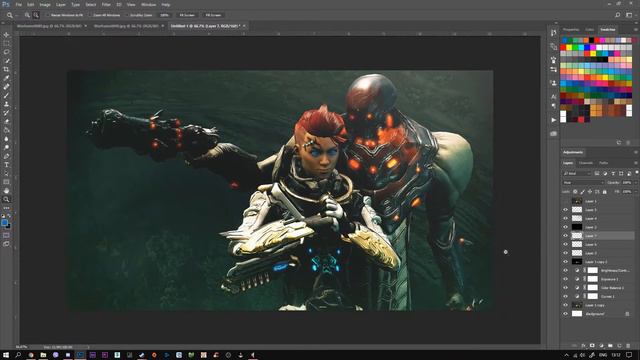The width and height of the screenshot is (640, 360).
Task: Open the layer Kind filter dropdown
Action: (577, 173)
